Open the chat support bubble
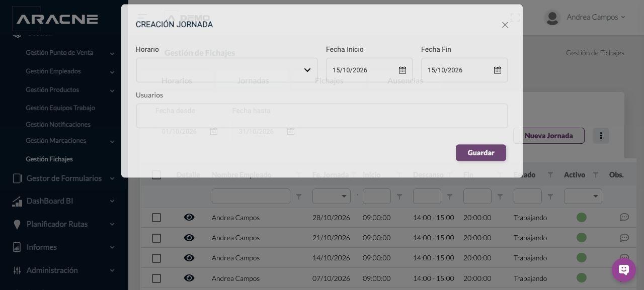The image size is (644, 290). click(x=624, y=270)
